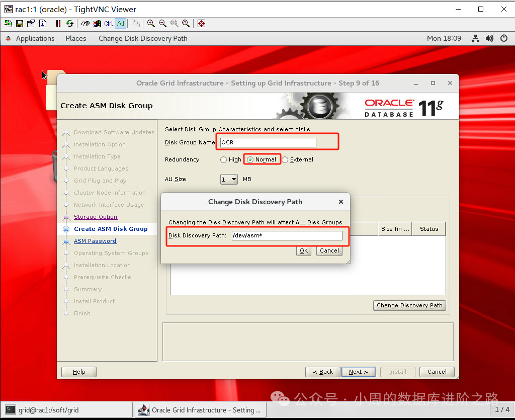The height and width of the screenshot is (420, 515).
Task: Open the Places menu
Action: [76, 38]
